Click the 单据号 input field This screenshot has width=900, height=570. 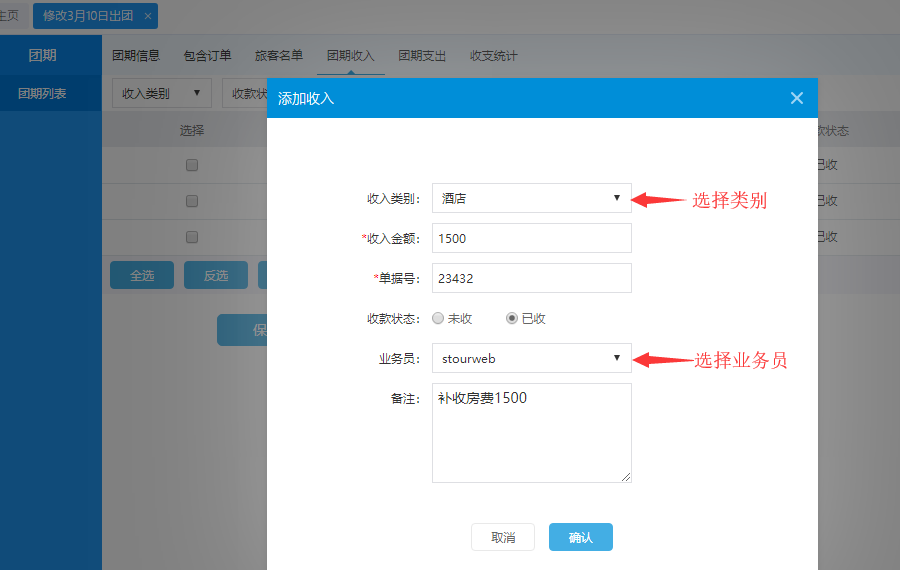tap(531, 278)
